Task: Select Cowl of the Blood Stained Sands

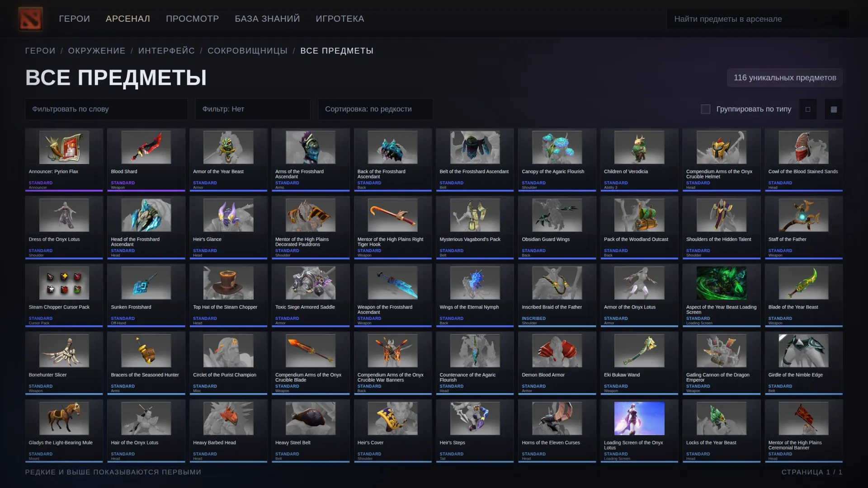Action: pos(804,160)
